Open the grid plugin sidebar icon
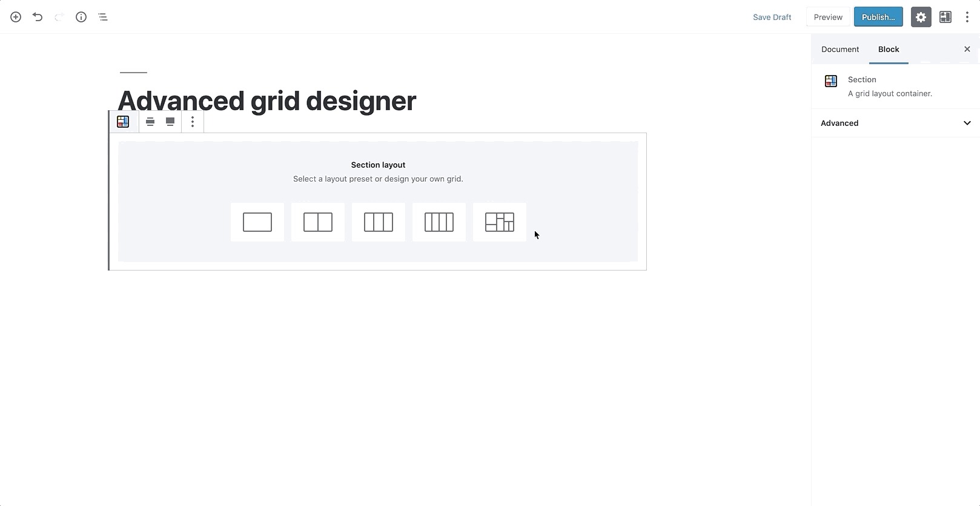The image size is (980, 506). (x=945, y=17)
